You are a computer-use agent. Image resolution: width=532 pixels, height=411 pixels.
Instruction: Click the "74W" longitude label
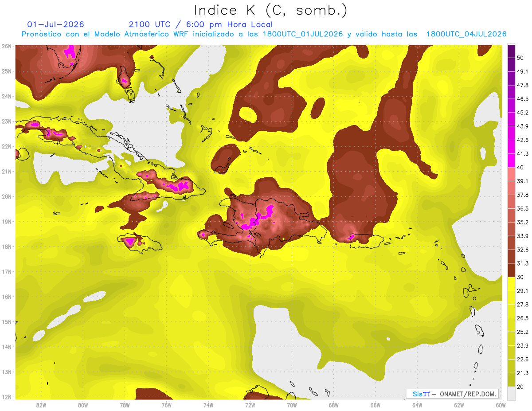(208, 405)
